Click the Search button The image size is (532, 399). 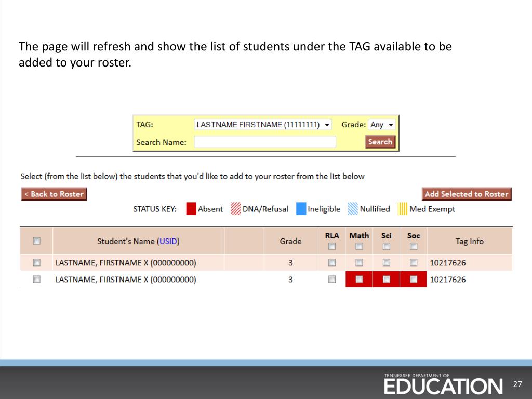380,142
